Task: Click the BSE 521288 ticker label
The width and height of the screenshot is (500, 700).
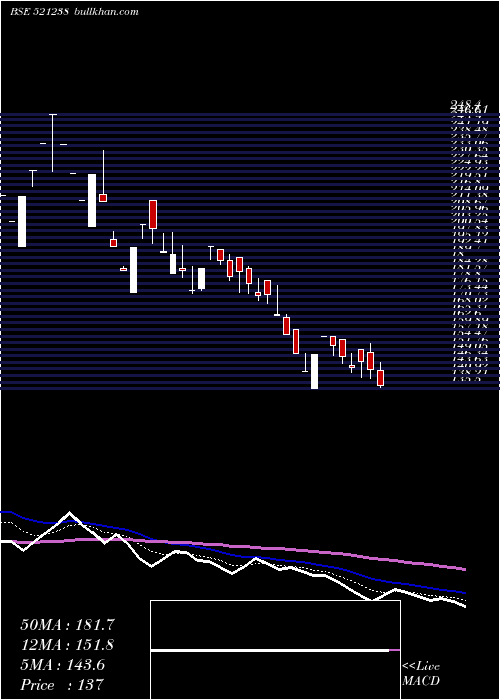Action: [39, 12]
